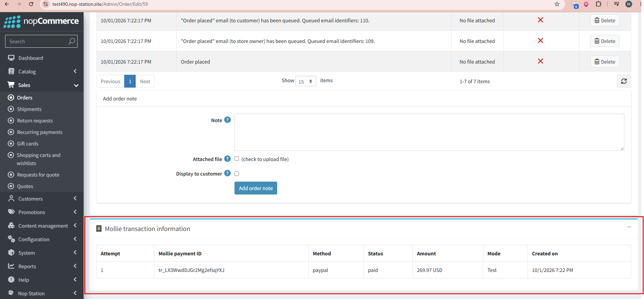Reload the page with the refresh icon

31,4
